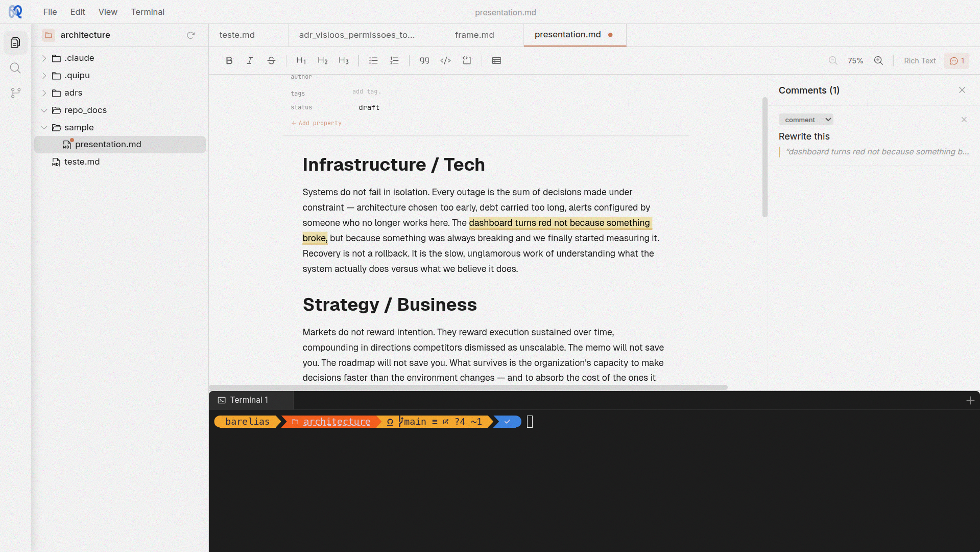Viewport: 980px width, 552px height.
Task: Open the source control panel
Action: [15, 93]
